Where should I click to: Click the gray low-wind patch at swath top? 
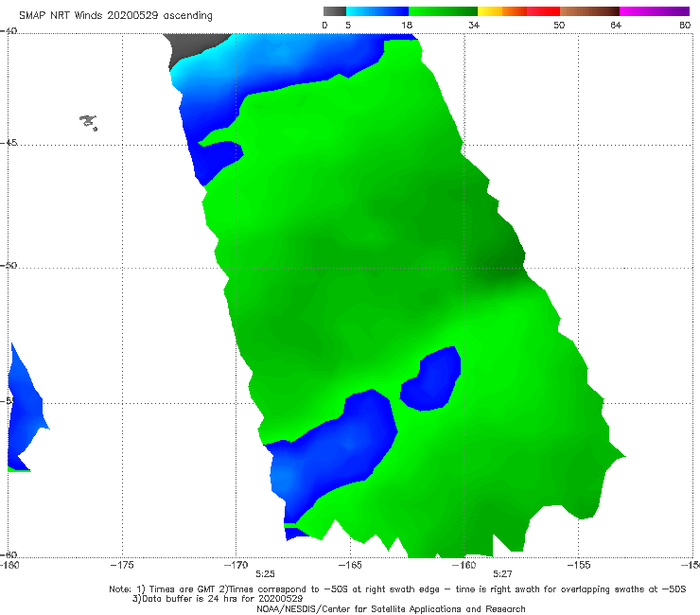(x=193, y=47)
